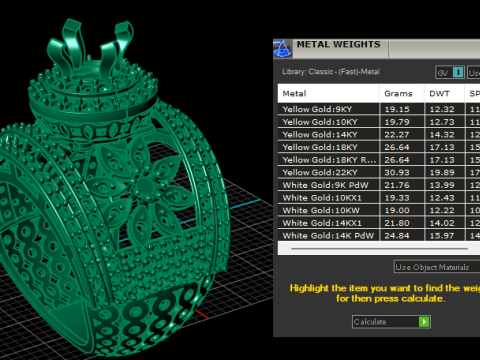Sort by the Grams column header
The image size is (480, 360).
pos(402,94)
